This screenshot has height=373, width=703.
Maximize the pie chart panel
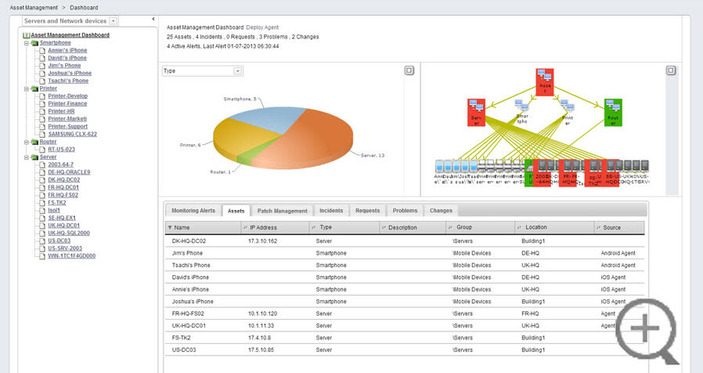tap(409, 70)
